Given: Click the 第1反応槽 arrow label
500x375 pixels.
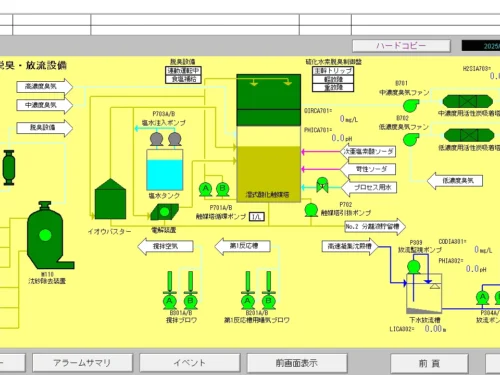Looking at the screenshot, I should (x=242, y=246).
